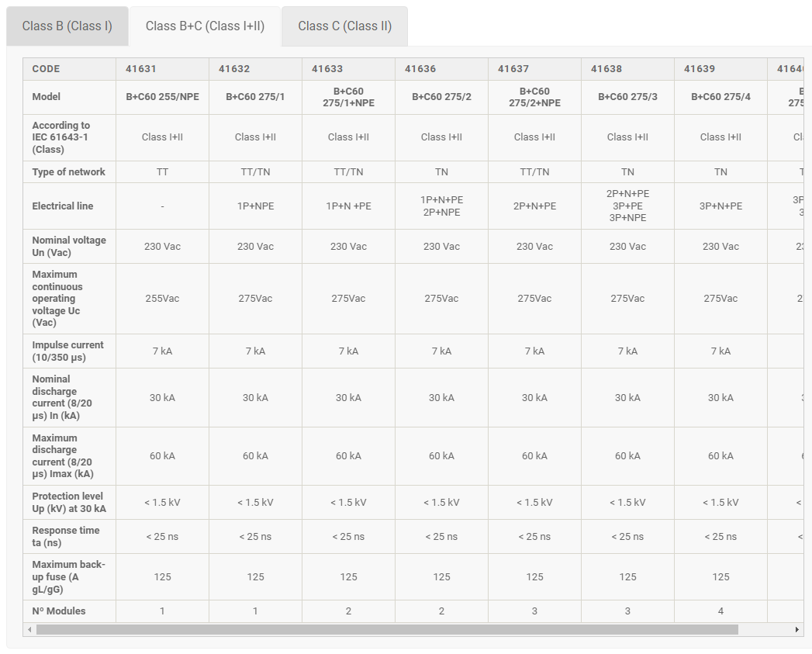
Task: Click the Impulse current (10/350 µs) label
Action: tap(67, 351)
